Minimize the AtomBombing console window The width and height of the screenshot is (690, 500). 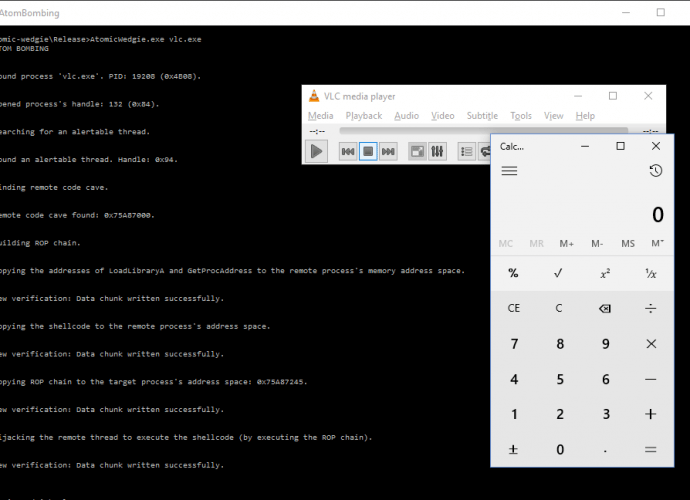626,12
